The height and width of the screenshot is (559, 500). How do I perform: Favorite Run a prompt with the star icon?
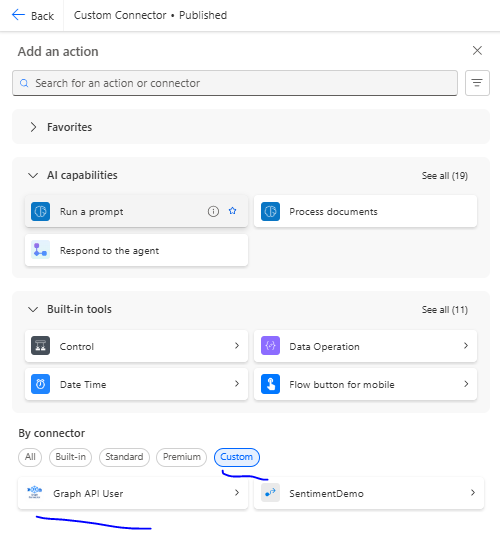click(232, 211)
